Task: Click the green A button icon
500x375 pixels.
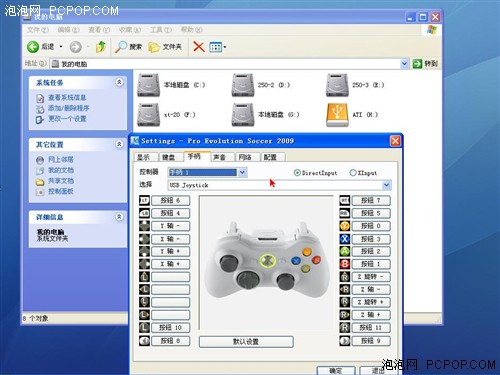Action: [x=345, y=251]
